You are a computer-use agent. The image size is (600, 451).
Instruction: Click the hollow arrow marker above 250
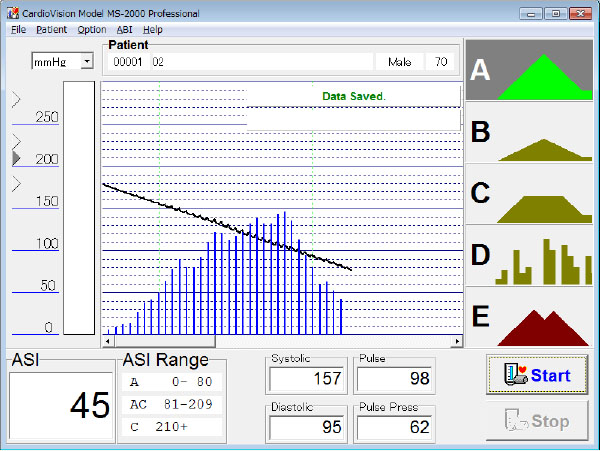pos(16,99)
